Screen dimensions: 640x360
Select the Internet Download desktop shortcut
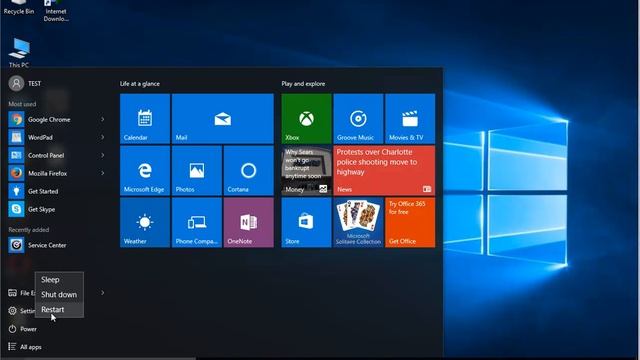56,11
